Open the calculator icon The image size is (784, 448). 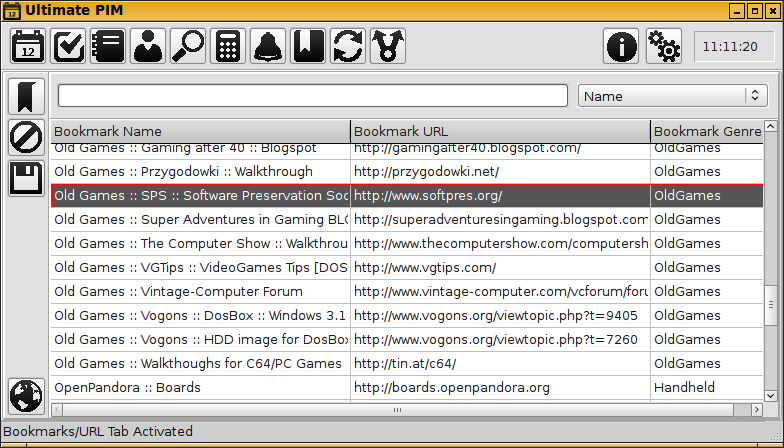tap(228, 46)
